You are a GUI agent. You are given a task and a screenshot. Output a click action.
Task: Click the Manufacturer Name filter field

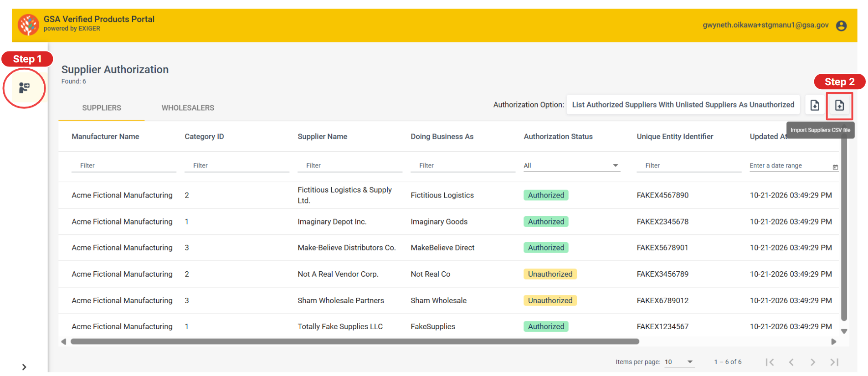coord(124,166)
